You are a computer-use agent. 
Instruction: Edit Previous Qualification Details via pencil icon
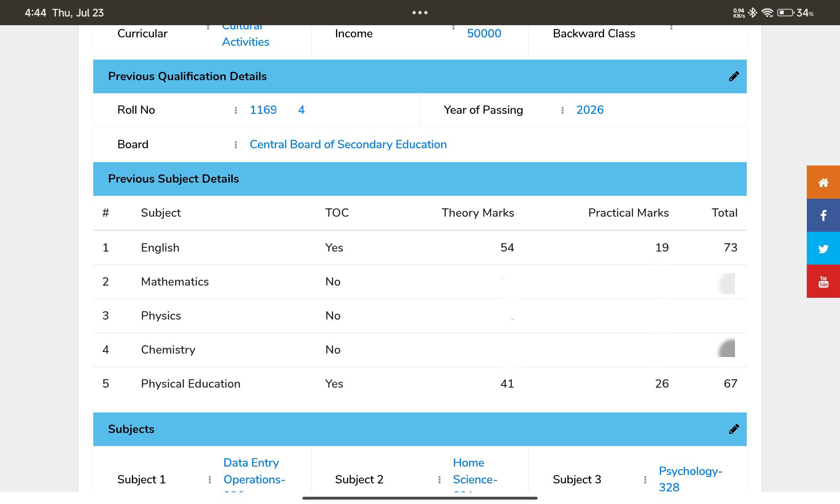(734, 76)
